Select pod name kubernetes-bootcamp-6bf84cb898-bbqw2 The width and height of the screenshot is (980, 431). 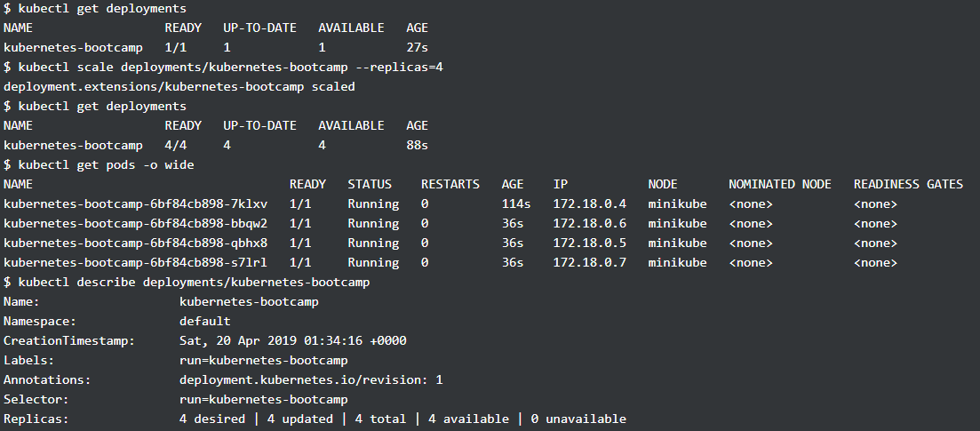(x=136, y=223)
